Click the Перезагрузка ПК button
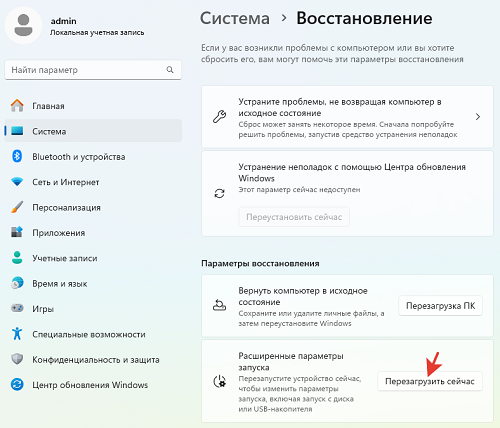This screenshot has height=428, width=500. click(440, 306)
